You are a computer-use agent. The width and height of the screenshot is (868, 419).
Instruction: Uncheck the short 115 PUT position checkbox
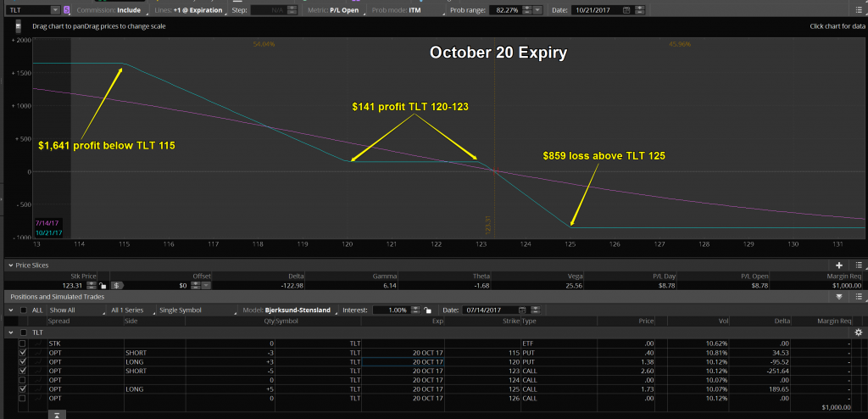pos(23,352)
